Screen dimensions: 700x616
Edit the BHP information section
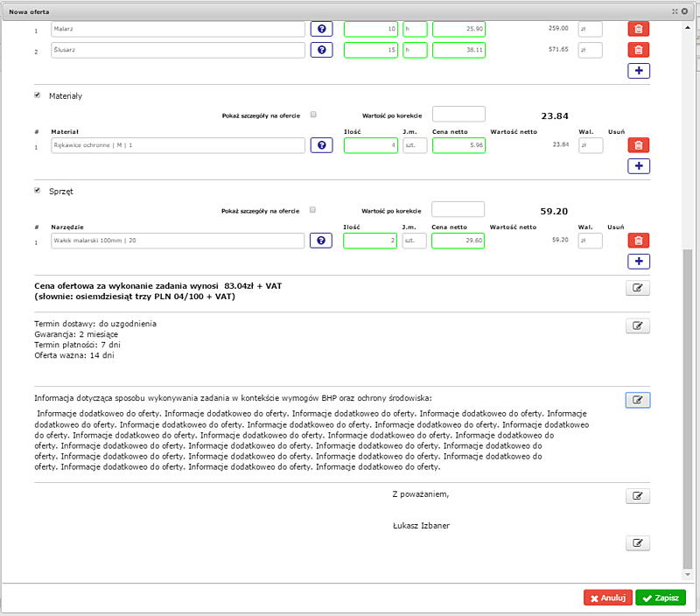tap(638, 400)
